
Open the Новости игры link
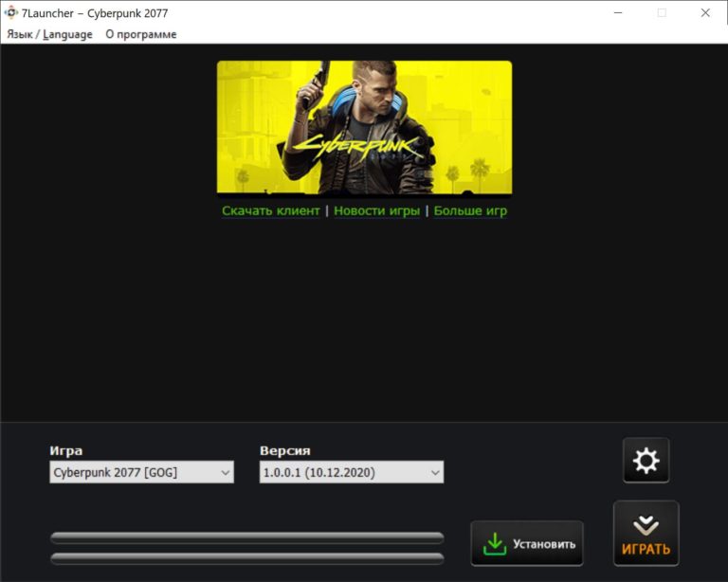376,210
